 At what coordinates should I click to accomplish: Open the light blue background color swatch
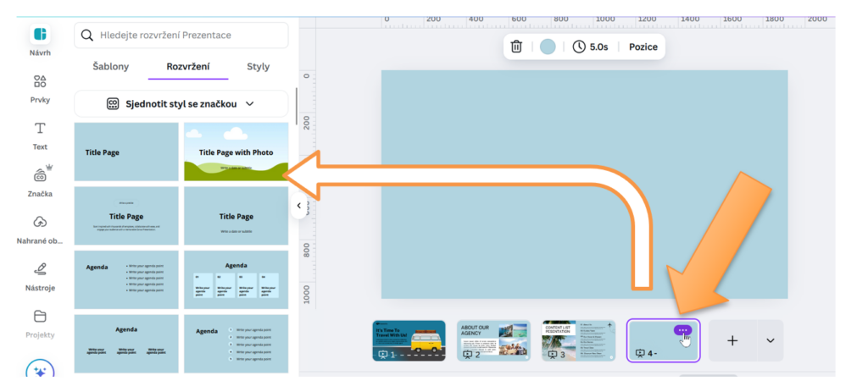pos(548,47)
